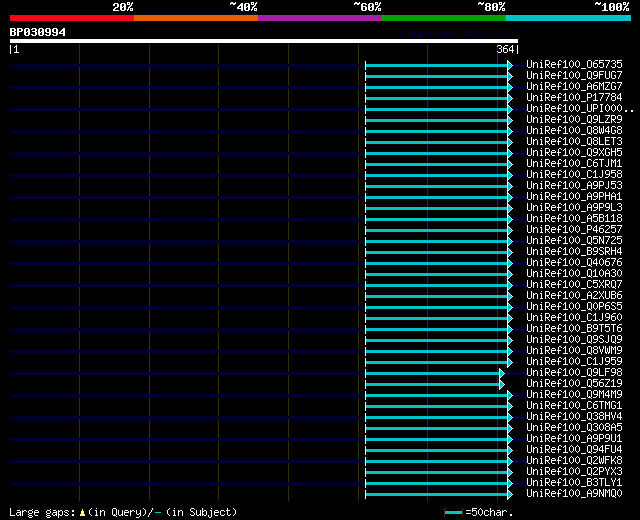Image resolution: width=640 pixels, height=520 pixels.
Task: Click the purple ~60% identity legend segment
Action: 320,18
